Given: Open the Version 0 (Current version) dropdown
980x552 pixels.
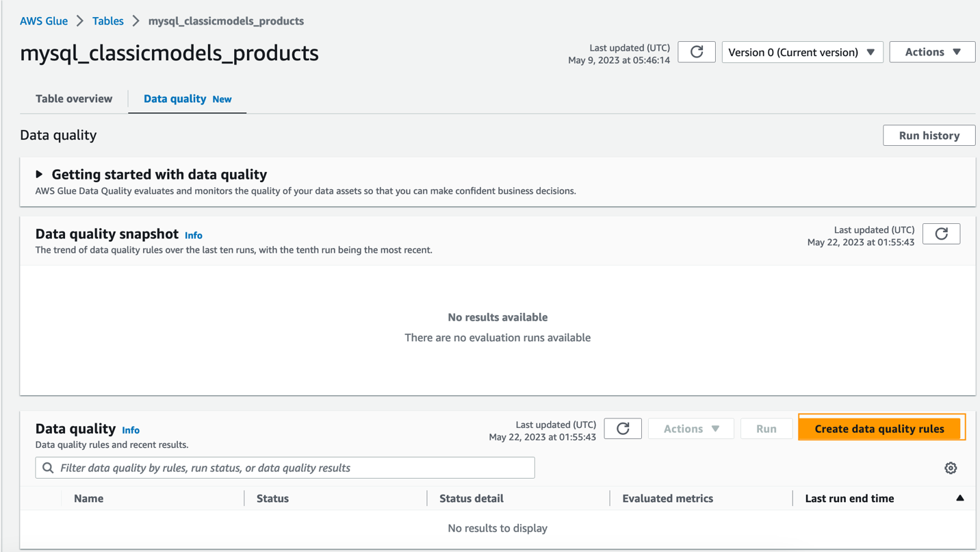Looking at the screenshot, I should tap(802, 52).
